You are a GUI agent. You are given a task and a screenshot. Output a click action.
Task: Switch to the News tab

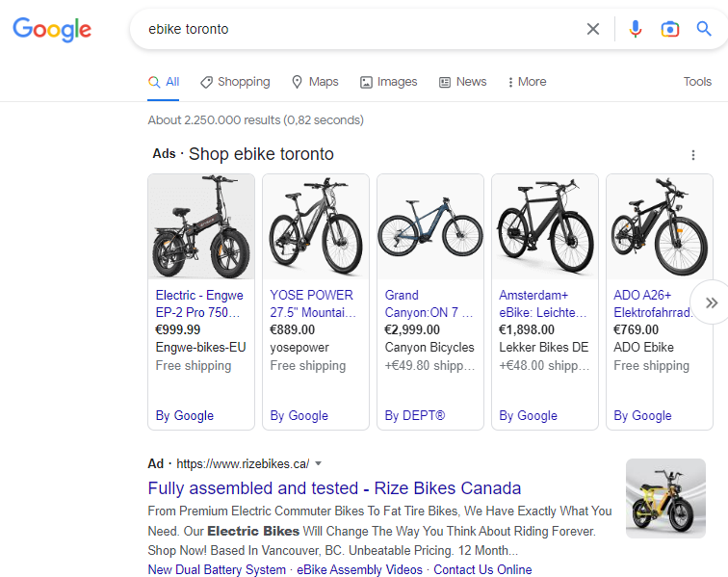(x=463, y=82)
